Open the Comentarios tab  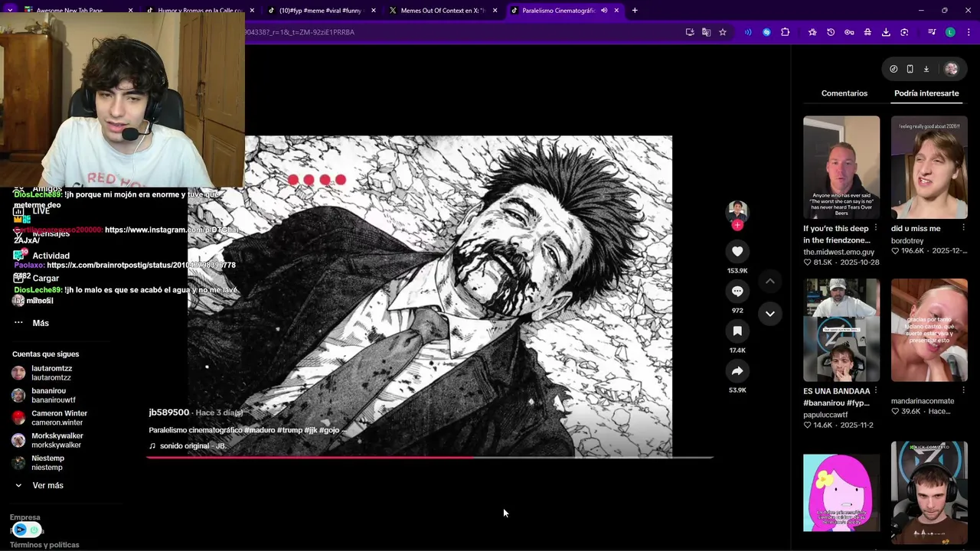click(844, 93)
